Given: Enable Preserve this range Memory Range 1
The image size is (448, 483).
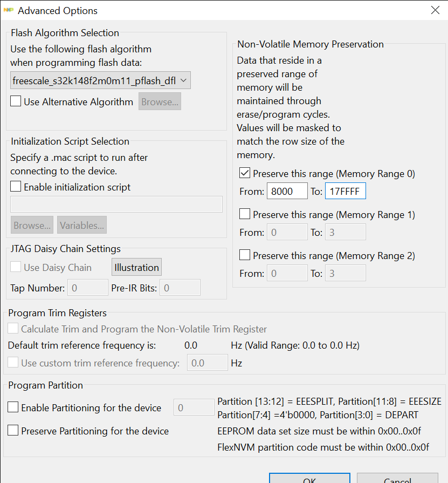Looking at the screenshot, I should 244,214.
